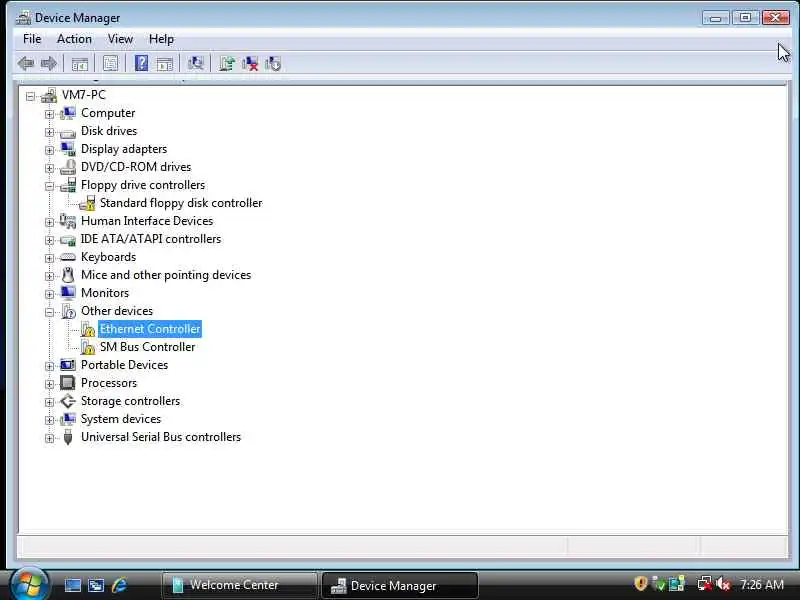Select the System devices label
The image size is (800, 600).
point(121,419)
